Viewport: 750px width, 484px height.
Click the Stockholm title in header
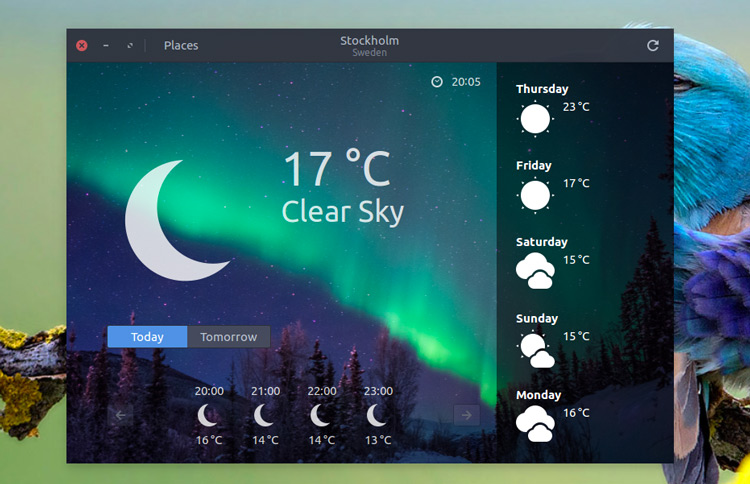pos(369,41)
